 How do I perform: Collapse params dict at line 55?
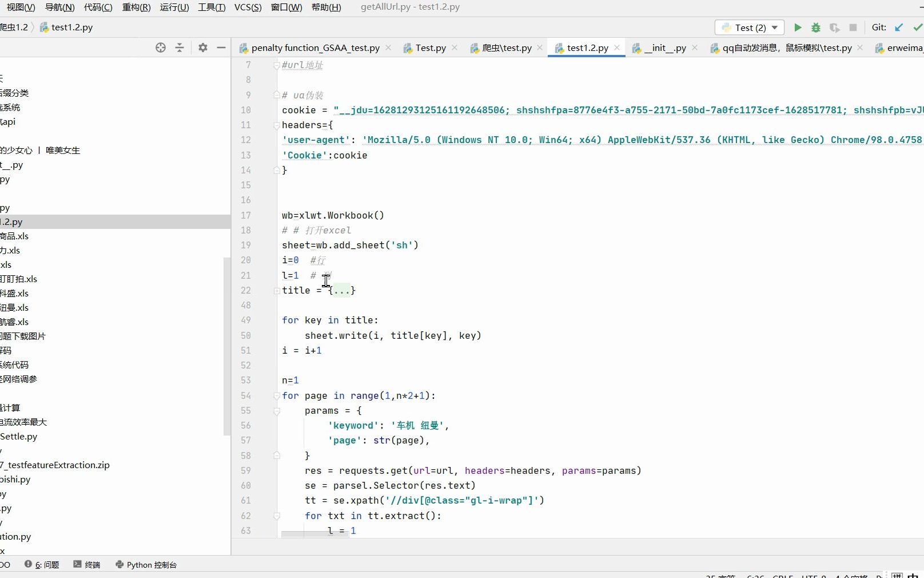(277, 411)
